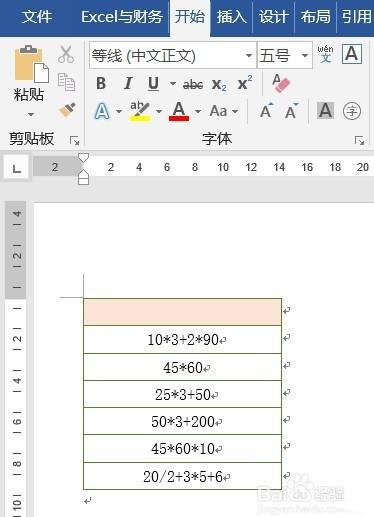This screenshot has height=517, width=374.
Task: Click the 粘贴 paste button
Action: 29,80
